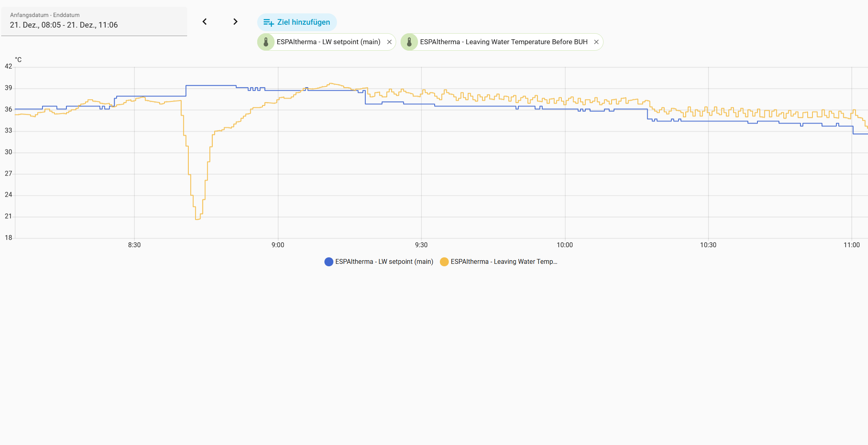Remove the LW setpoint (main) chip
Image resolution: width=868 pixels, height=445 pixels.
click(389, 42)
